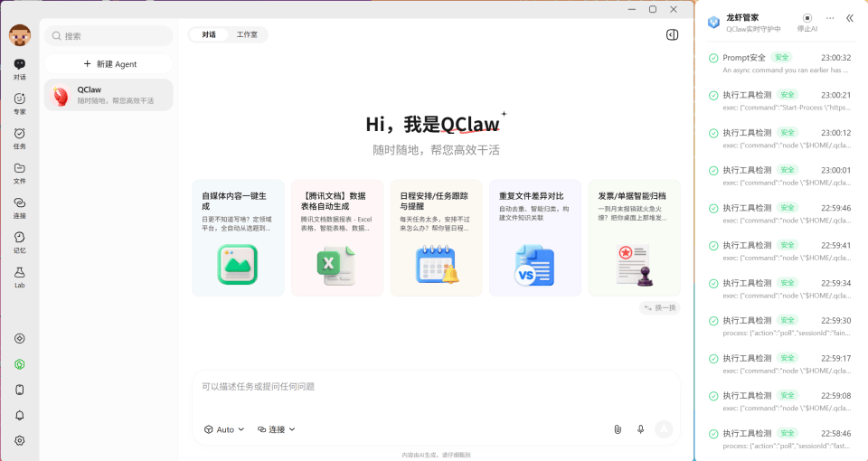This screenshot has height=461, width=868.
Task: Click the circled diamond icon above green hexagon
Action: (20, 339)
